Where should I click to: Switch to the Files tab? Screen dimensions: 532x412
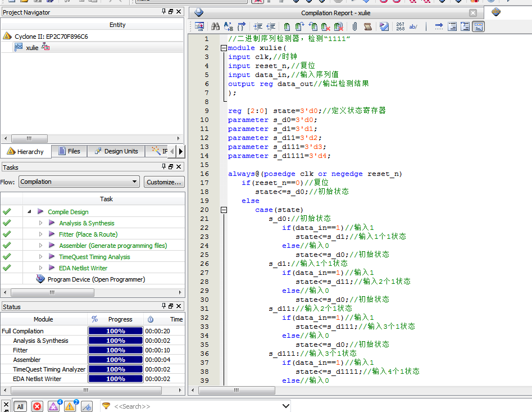coord(70,151)
